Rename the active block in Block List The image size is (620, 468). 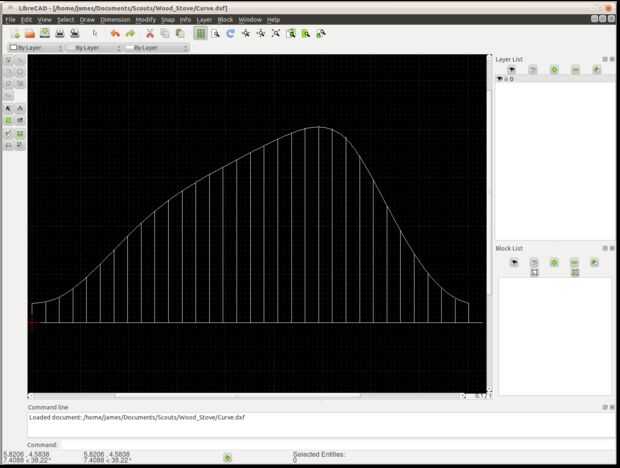coord(594,262)
